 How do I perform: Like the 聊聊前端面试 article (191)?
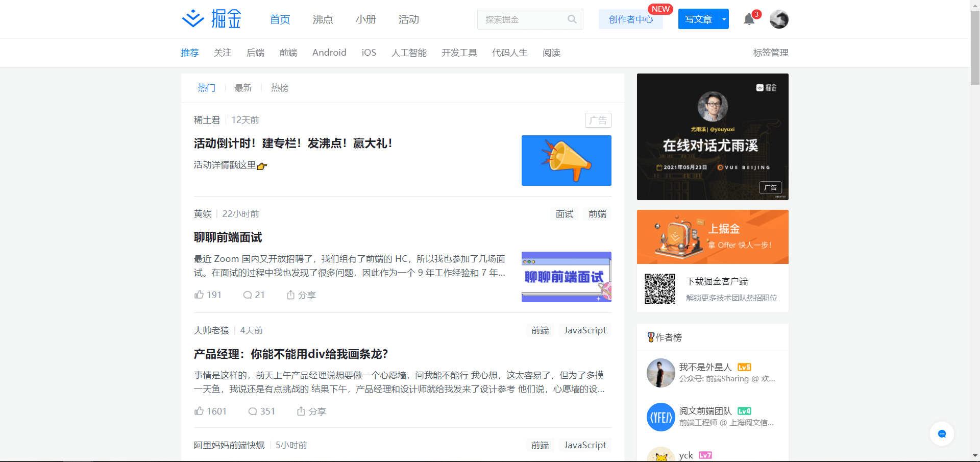tap(208, 295)
